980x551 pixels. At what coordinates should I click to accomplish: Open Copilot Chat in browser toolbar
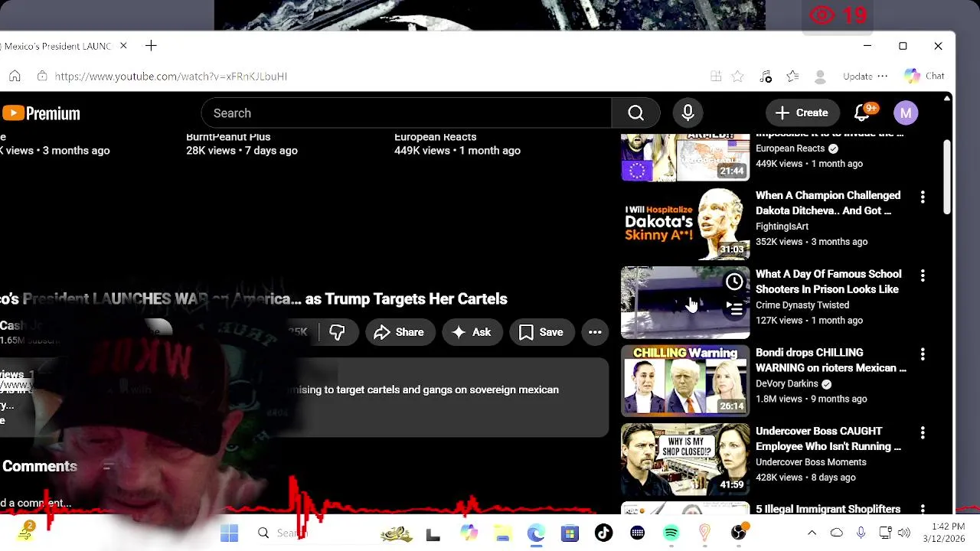click(925, 76)
